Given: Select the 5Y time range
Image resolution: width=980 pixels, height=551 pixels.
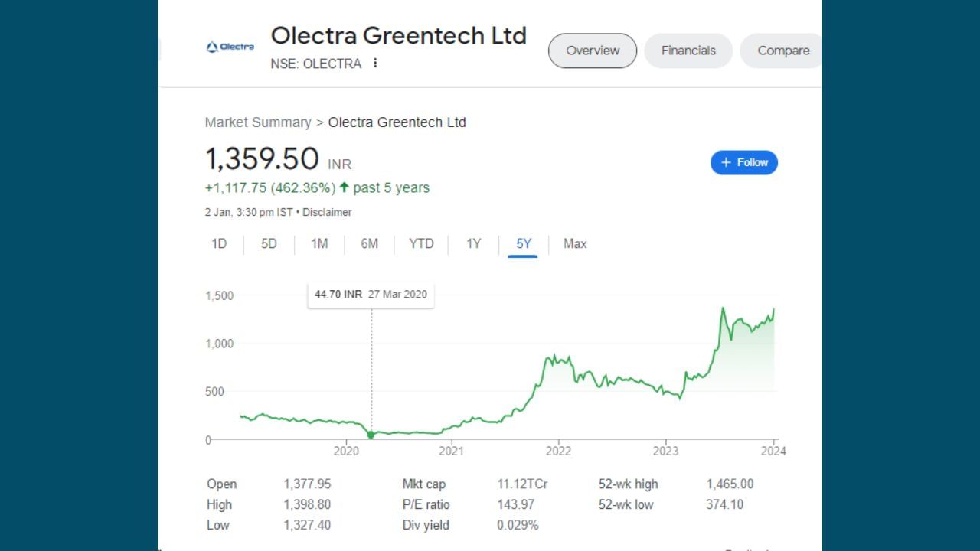Looking at the screenshot, I should click(523, 244).
